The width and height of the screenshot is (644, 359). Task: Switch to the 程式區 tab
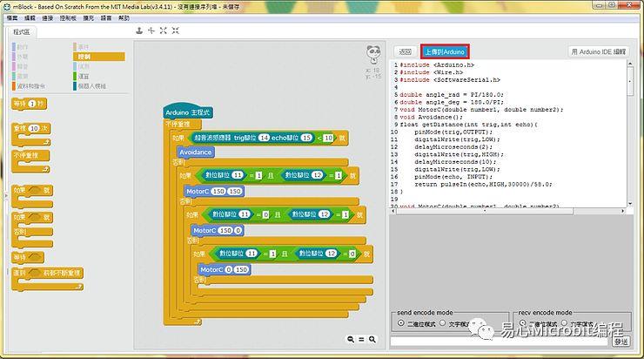tap(22, 31)
